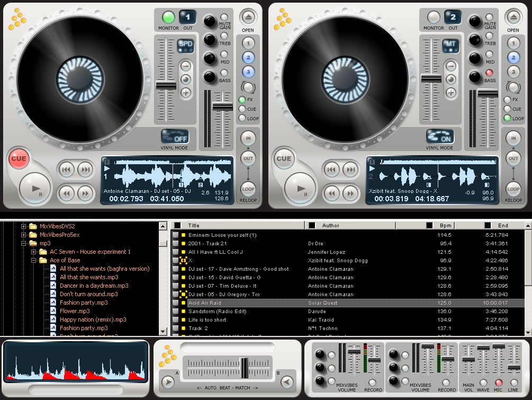Click deck 1 waveform display
Image resolution: width=532 pixels, height=400 pixels.
click(173, 175)
